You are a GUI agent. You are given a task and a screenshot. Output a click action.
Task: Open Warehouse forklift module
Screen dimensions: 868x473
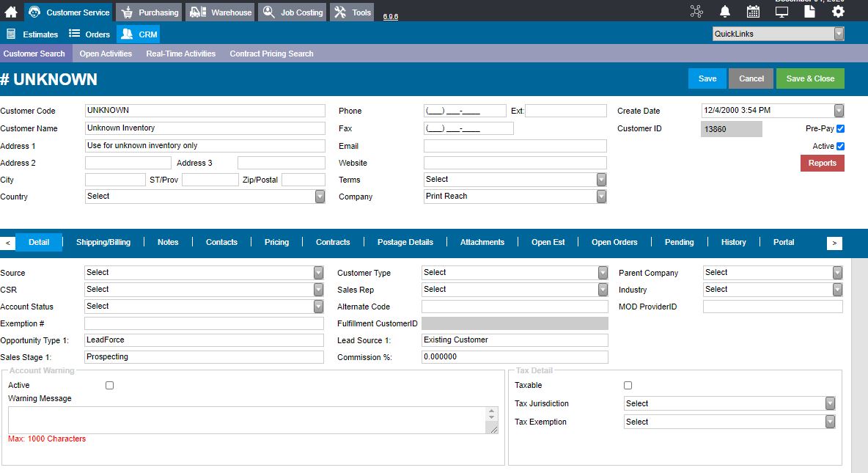(x=220, y=12)
